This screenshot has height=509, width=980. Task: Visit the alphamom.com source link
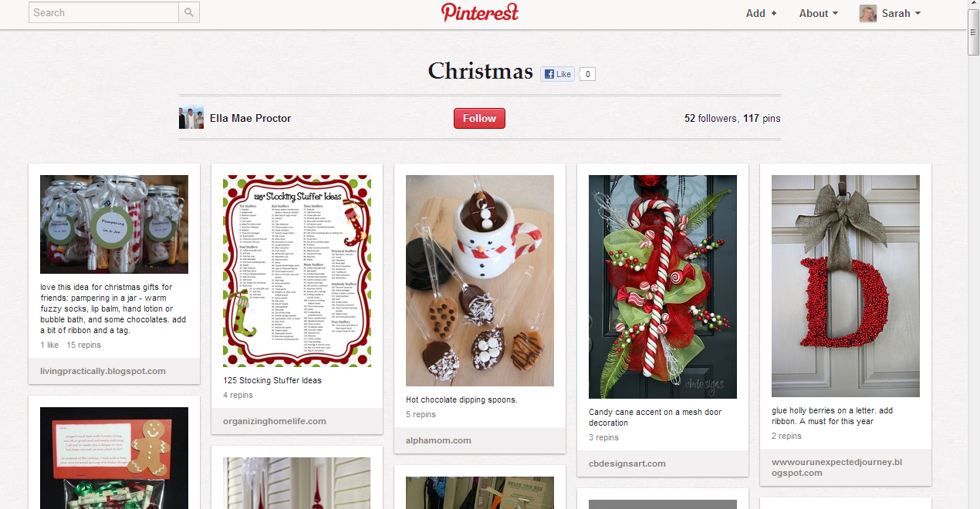[x=438, y=440]
